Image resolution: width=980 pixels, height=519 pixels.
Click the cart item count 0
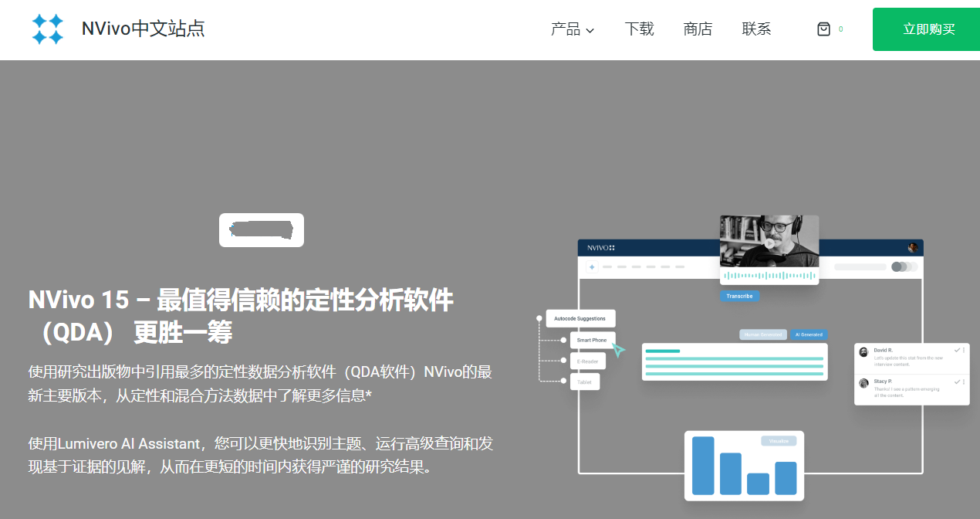pos(840,29)
